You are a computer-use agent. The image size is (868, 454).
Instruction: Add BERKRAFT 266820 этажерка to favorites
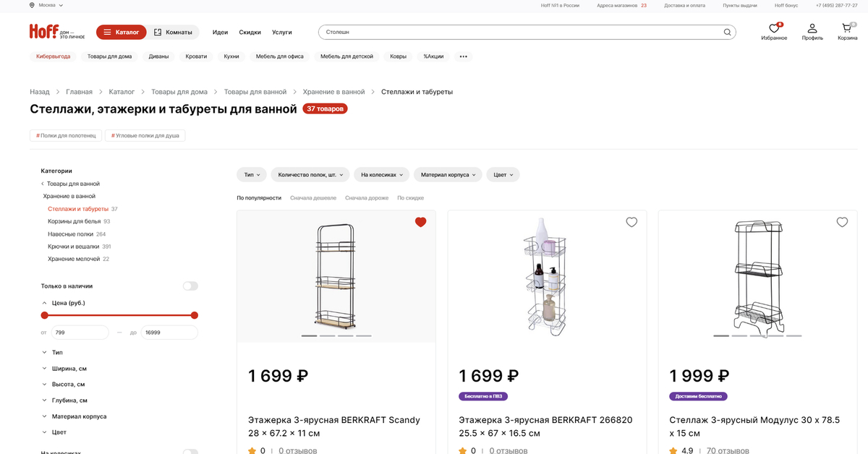[631, 222]
